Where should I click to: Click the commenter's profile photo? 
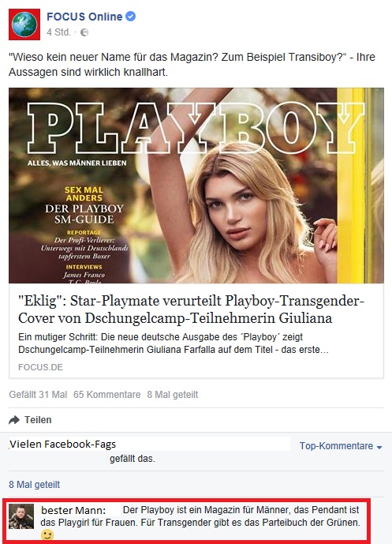pos(21,516)
